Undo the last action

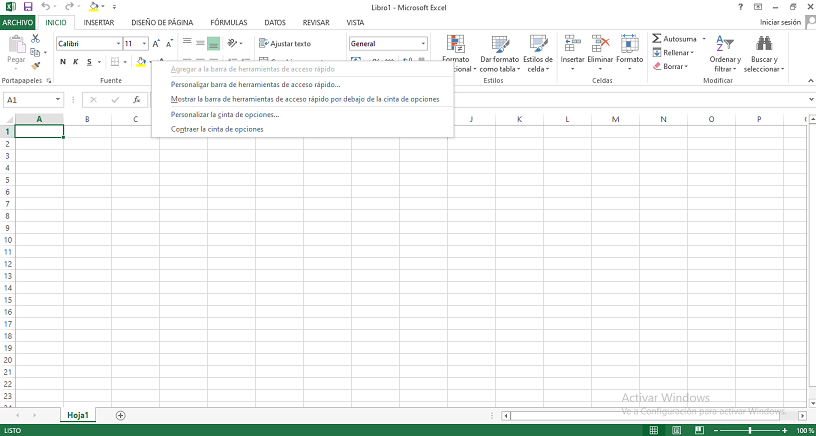45,7
